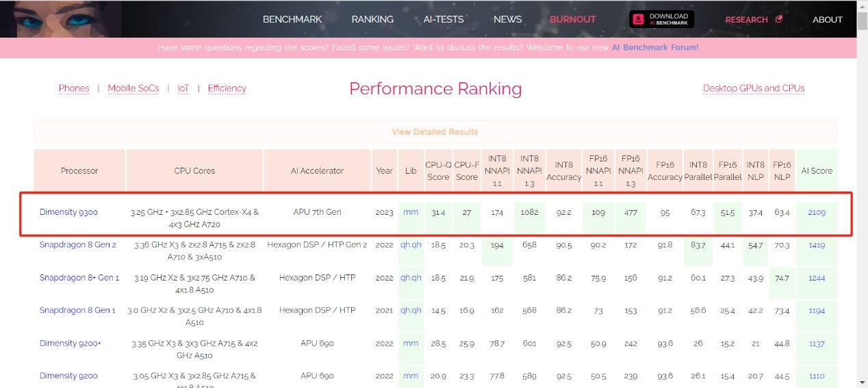
Task: Click qh.qh lib link for Snapdragon 8 Gen 1
Action: click(x=411, y=311)
